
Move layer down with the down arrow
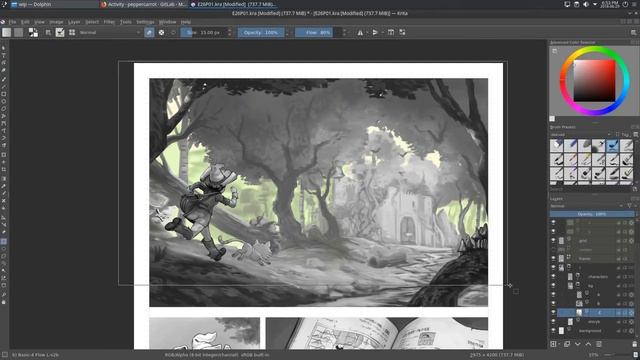(578, 344)
